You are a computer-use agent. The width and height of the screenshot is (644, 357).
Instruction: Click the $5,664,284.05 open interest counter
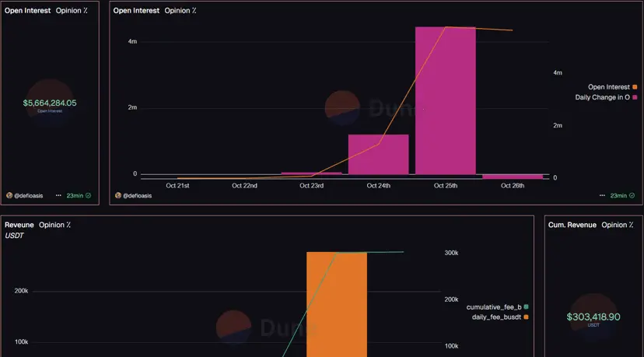coord(50,103)
